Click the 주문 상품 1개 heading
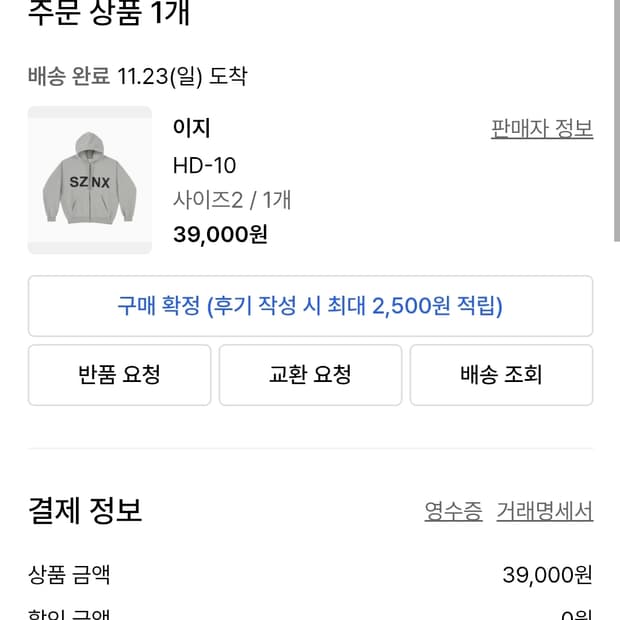620x620 pixels. 109,14
